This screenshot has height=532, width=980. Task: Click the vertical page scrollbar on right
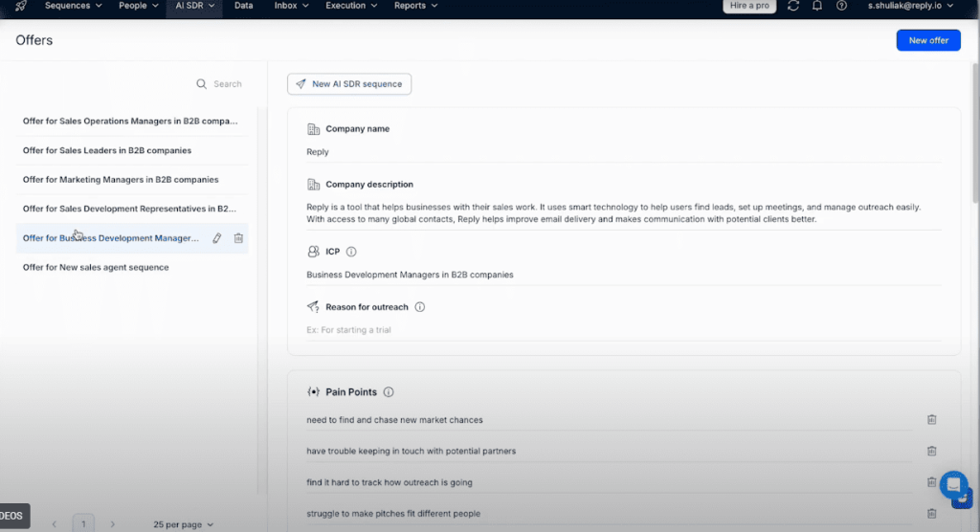click(x=975, y=131)
